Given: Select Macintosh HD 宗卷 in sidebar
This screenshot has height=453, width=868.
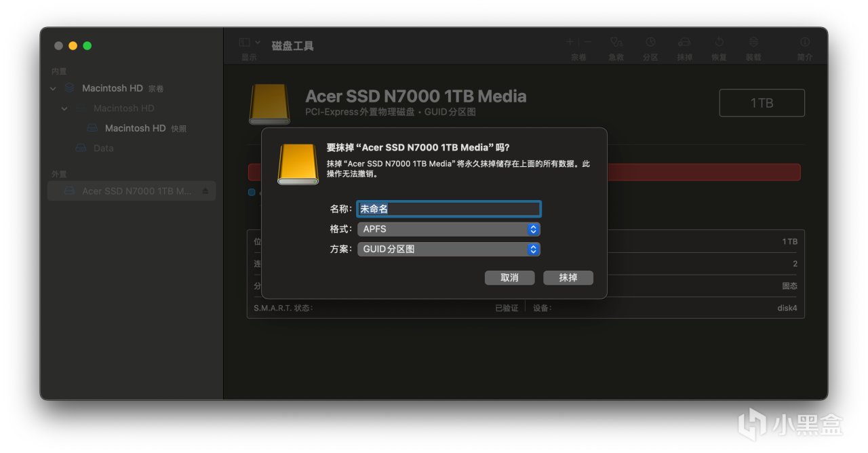Looking at the screenshot, I should click(x=123, y=88).
